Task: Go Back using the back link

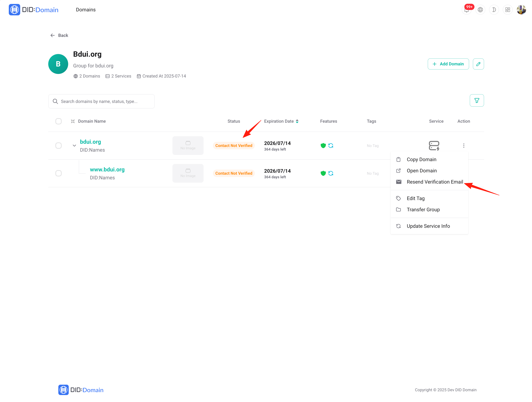Action: point(59,35)
